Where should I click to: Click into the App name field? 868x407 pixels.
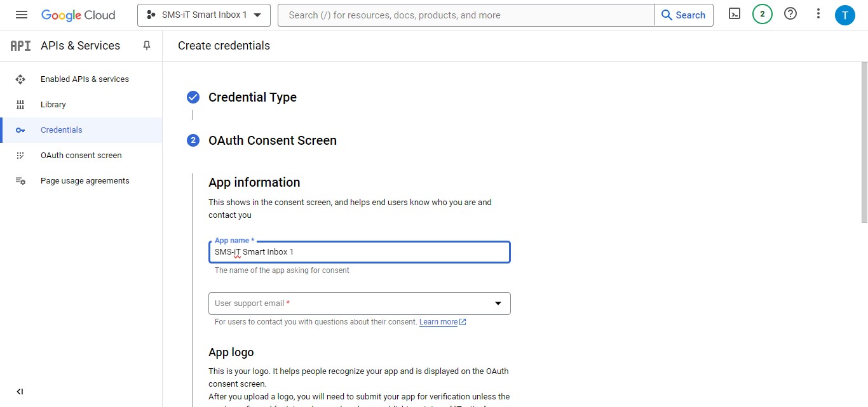[359, 252]
